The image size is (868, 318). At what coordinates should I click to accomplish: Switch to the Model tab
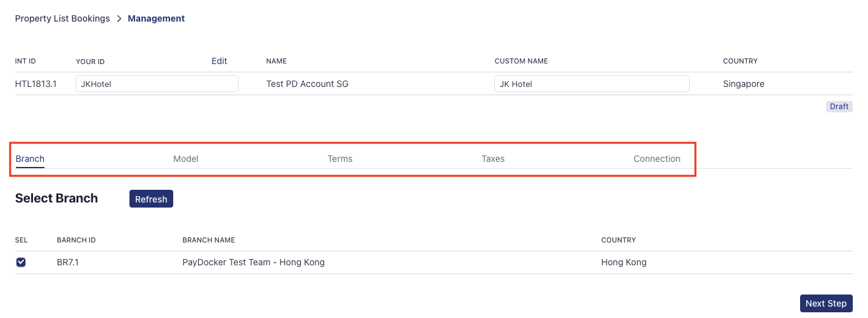click(x=186, y=159)
